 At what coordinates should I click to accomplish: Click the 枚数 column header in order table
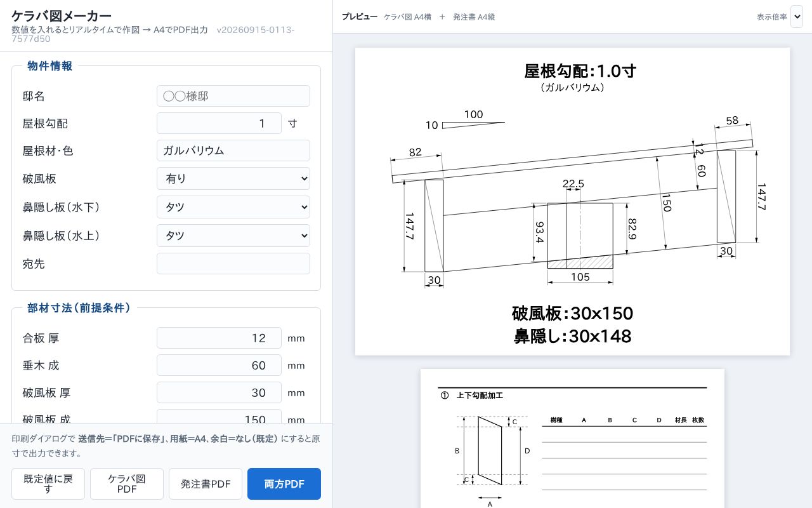click(698, 420)
